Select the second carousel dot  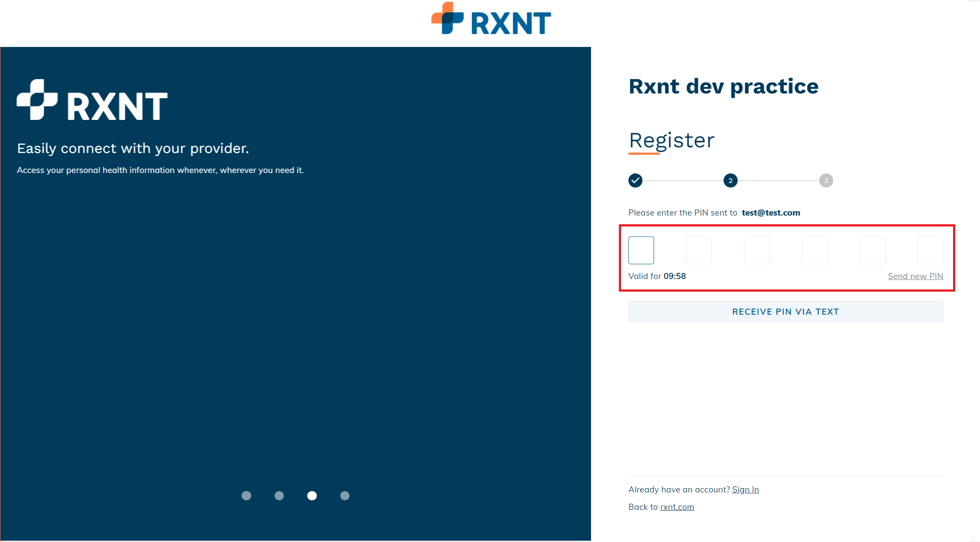click(x=279, y=495)
